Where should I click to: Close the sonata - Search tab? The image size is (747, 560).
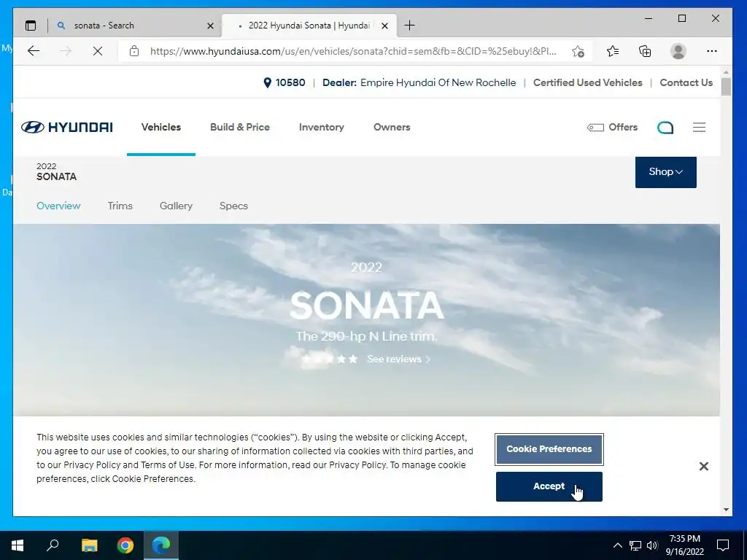coord(210,26)
